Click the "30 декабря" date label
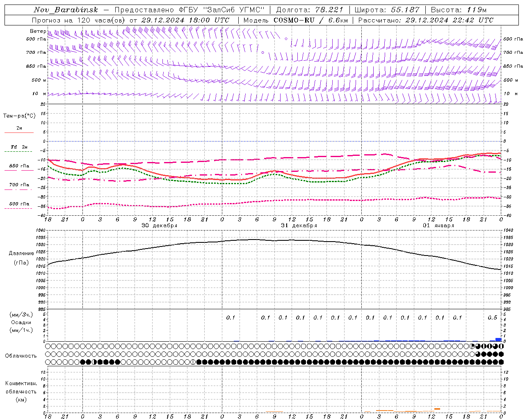 click(x=159, y=226)
